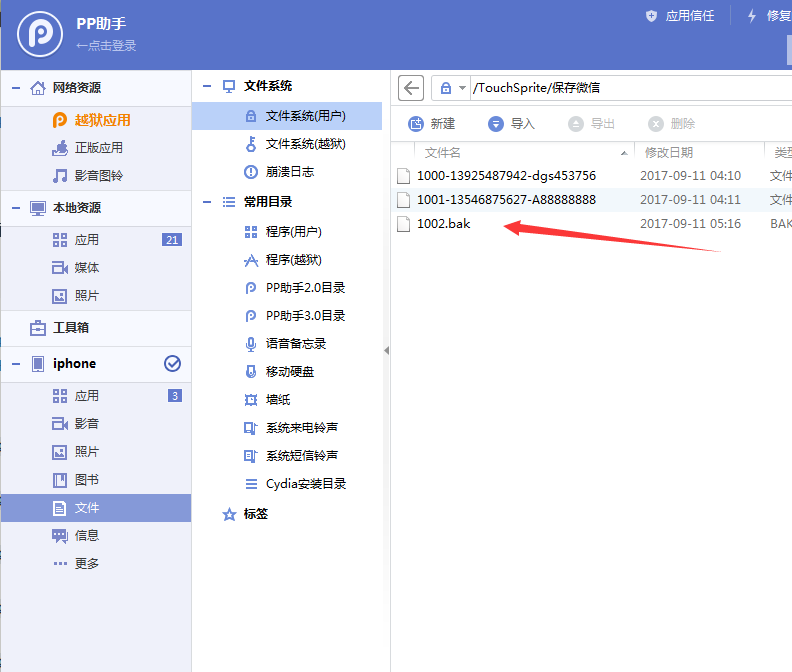
Task: Open the path lock dropdown arrow
Action: pos(462,88)
